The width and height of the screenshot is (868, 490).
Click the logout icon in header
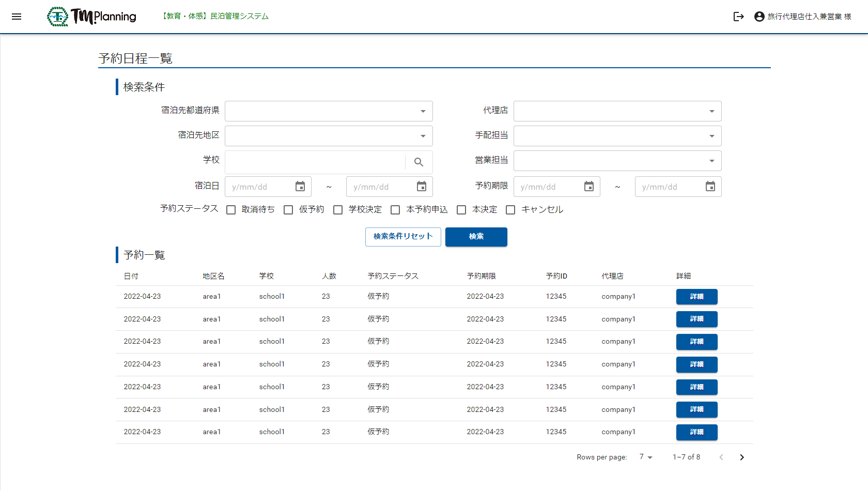[738, 17]
